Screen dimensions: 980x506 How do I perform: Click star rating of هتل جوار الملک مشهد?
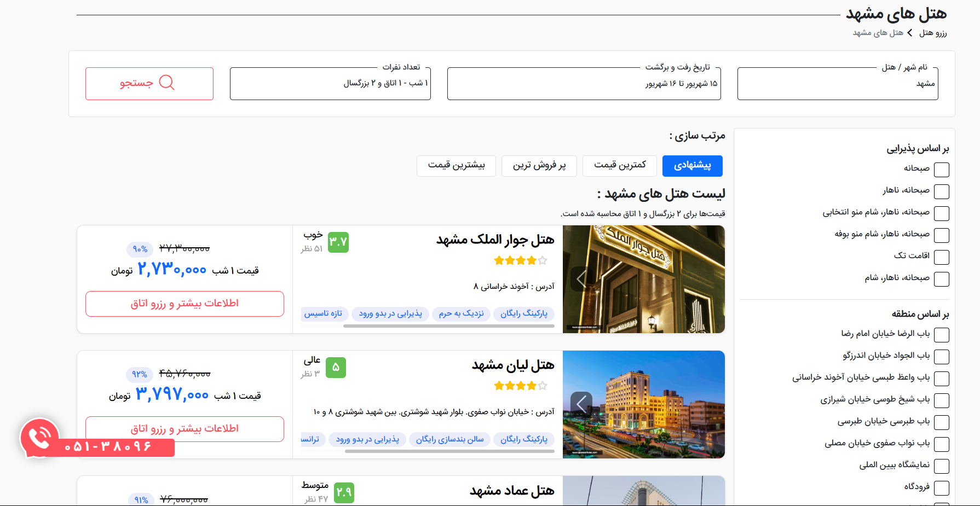coord(520,260)
